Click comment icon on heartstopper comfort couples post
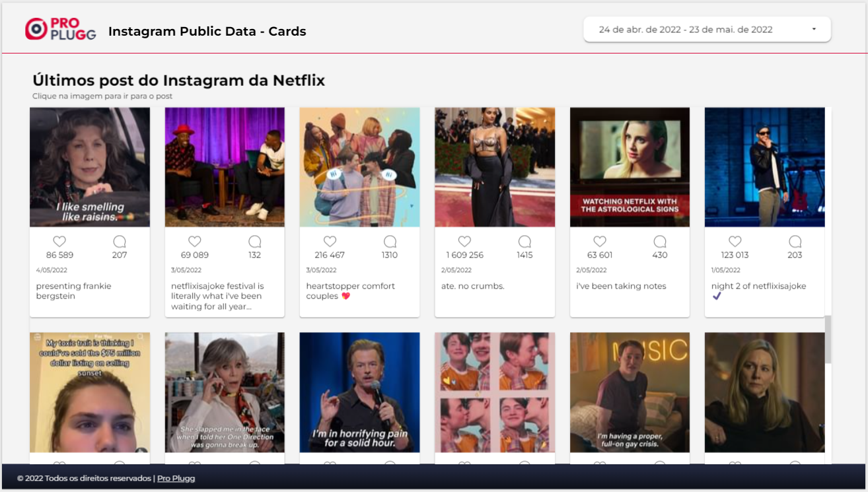 tap(390, 241)
